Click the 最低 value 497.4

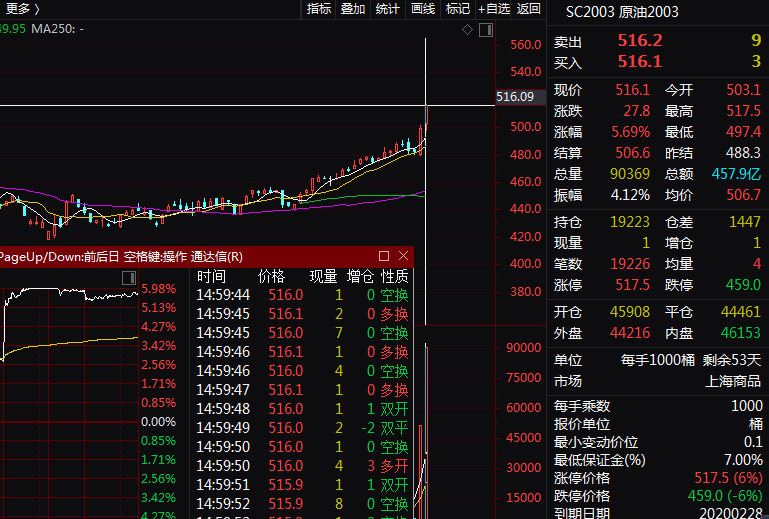pos(743,132)
